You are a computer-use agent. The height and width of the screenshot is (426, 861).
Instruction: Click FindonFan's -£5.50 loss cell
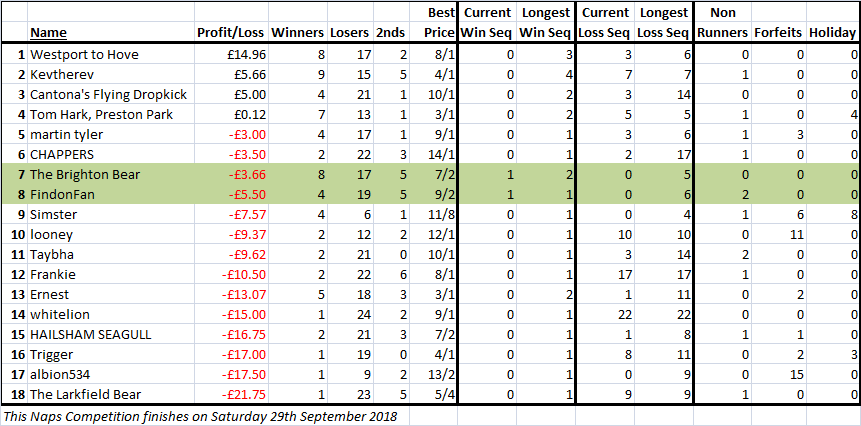pyautogui.click(x=231, y=195)
